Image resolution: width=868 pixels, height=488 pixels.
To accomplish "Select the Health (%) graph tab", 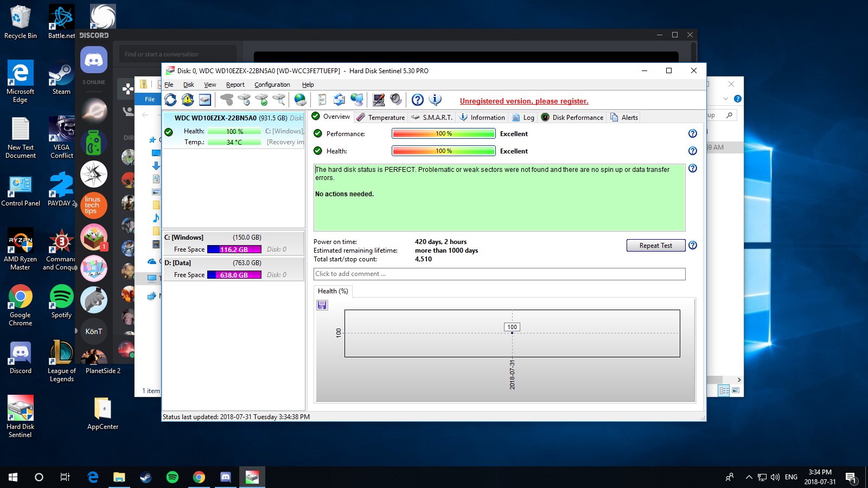I will (333, 291).
